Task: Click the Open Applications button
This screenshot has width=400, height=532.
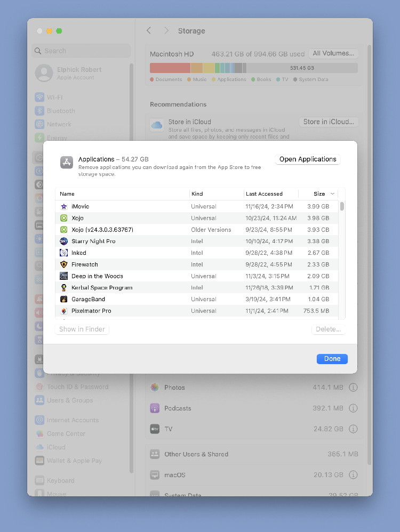Action: [x=308, y=159]
